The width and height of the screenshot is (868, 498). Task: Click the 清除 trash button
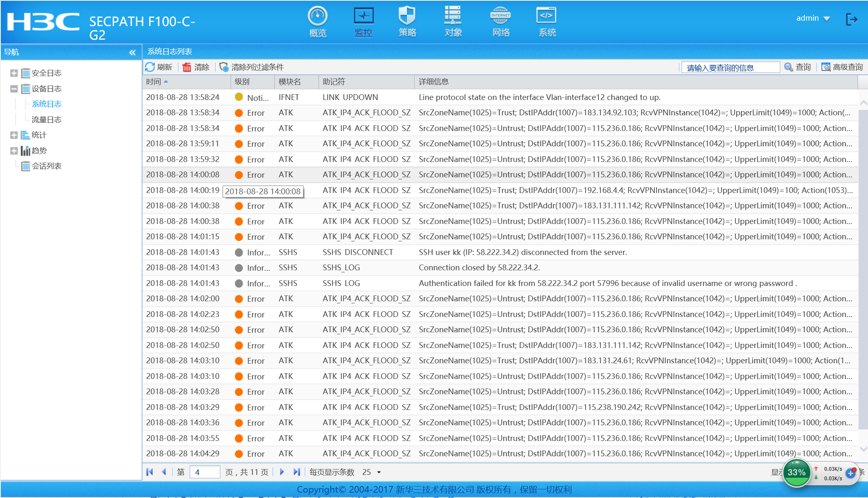pyautogui.click(x=196, y=67)
